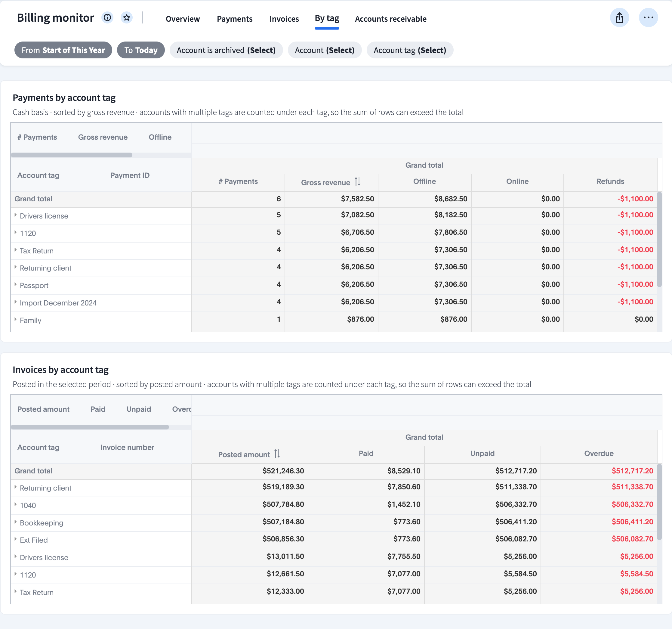Image resolution: width=672 pixels, height=629 pixels.
Task: Expand the Passport row in Payments table
Action: (x=16, y=285)
